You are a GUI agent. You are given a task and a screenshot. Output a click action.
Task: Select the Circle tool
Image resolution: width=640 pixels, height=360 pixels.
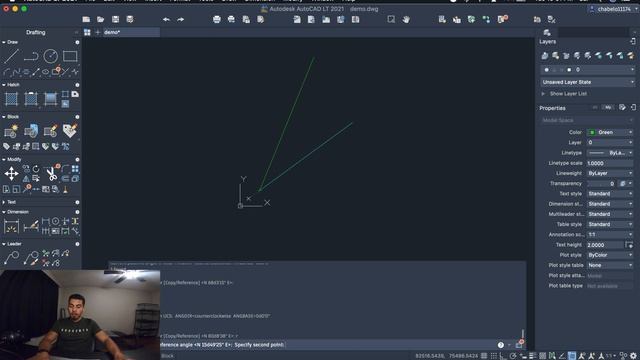tap(51, 56)
